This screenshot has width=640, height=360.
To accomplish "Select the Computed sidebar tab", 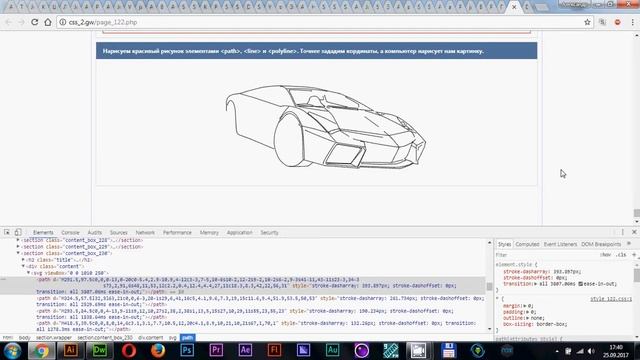I will pyautogui.click(x=527, y=244).
